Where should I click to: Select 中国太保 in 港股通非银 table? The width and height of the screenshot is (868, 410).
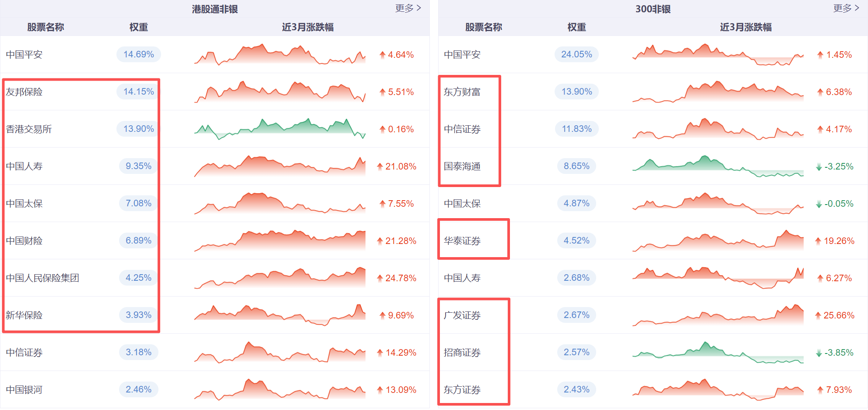[24, 204]
